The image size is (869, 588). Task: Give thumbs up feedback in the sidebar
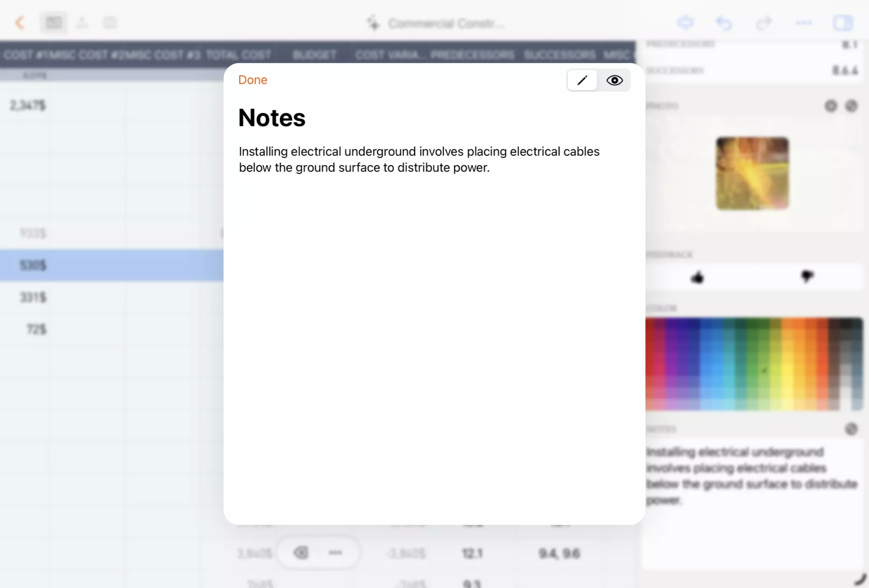(x=697, y=277)
